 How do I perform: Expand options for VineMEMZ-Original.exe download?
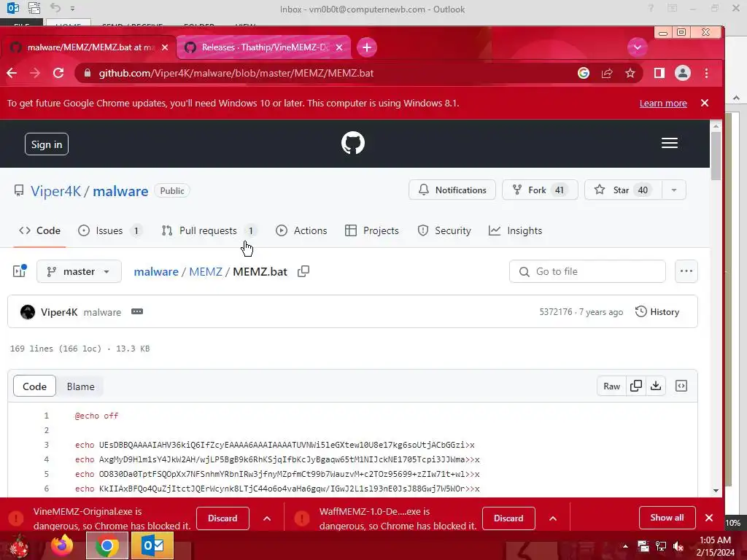(267, 518)
